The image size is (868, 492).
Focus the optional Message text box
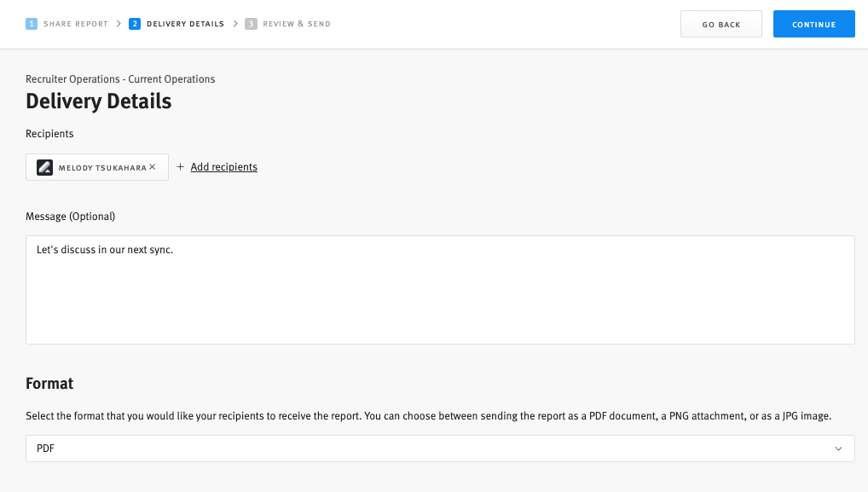(x=440, y=290)
